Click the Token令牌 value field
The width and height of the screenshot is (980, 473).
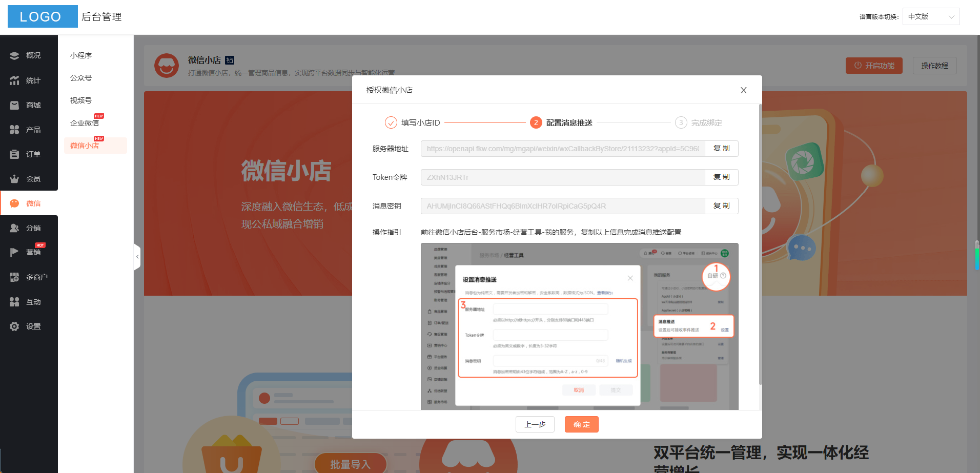(563, 177)
